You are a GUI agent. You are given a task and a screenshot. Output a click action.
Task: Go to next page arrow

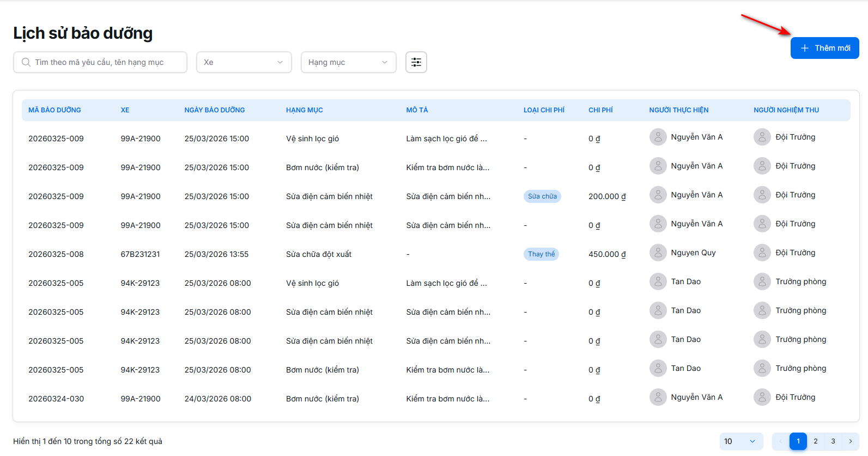click(850, 441)
